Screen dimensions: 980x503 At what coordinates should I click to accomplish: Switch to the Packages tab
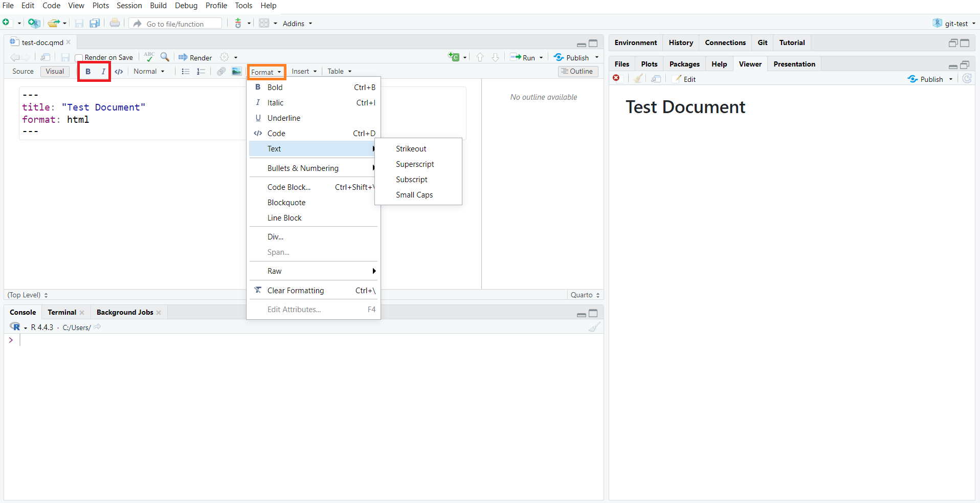684,64
